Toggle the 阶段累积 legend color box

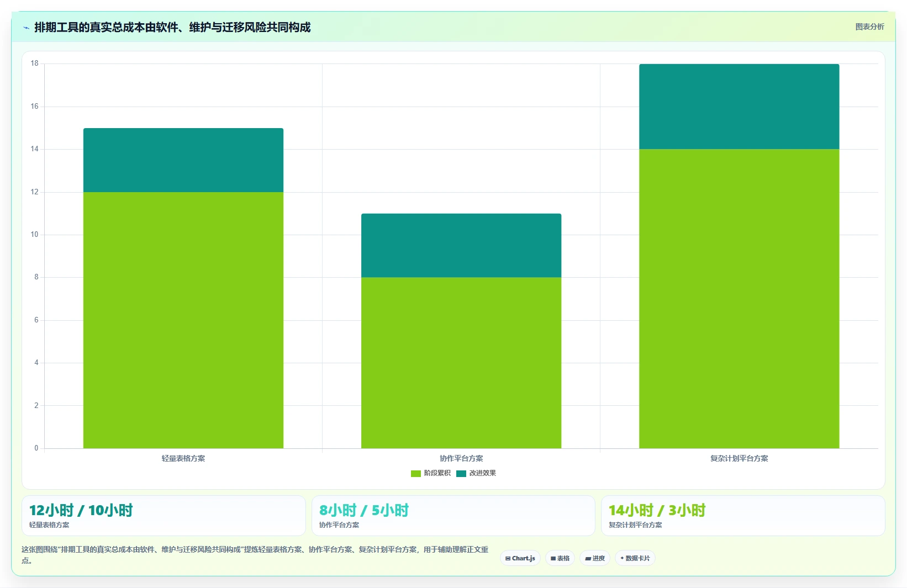[416, 473]
